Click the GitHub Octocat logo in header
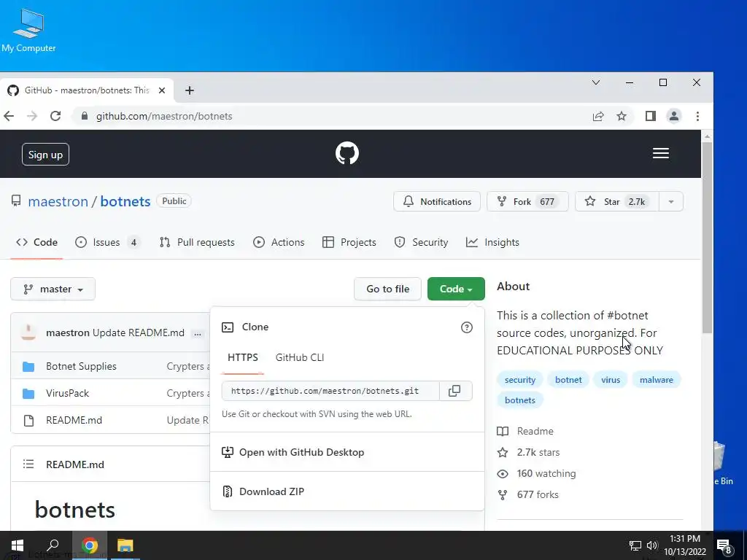Screen dimensions: 747x560 (347, 153)
